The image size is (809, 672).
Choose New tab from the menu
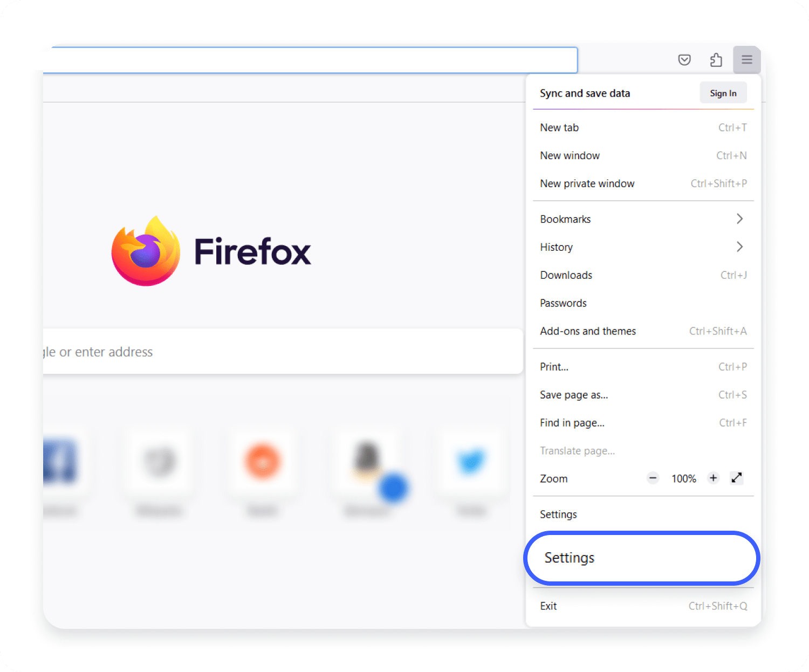643,127
